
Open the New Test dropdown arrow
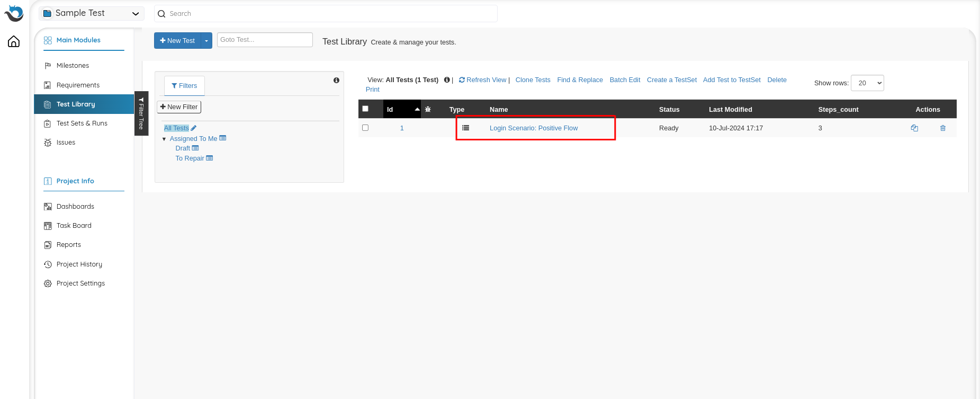tap(206, 41)
